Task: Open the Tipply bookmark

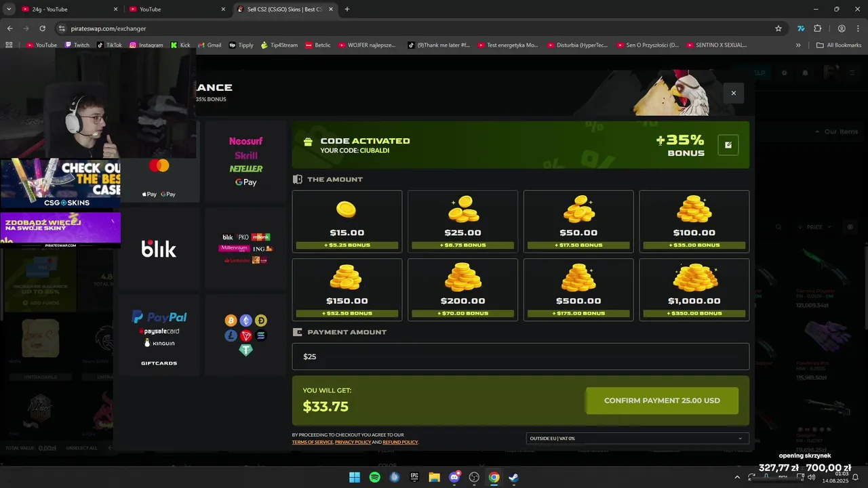Action: [x=241, y=45]
